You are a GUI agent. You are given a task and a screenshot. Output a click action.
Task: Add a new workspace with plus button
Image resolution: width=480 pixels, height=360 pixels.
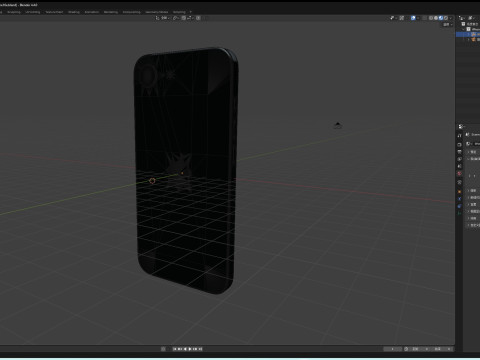point(191,12)
